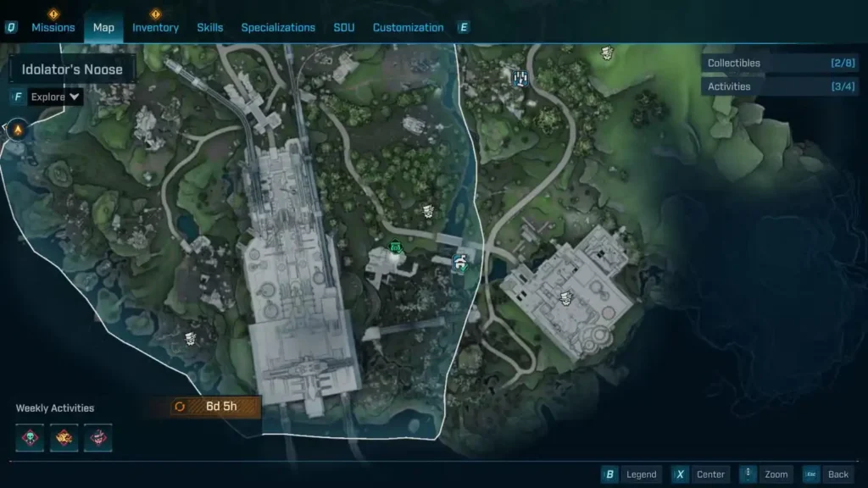Select the teal skull weekly activity icon
868x488 pixels.
point(30,438)
